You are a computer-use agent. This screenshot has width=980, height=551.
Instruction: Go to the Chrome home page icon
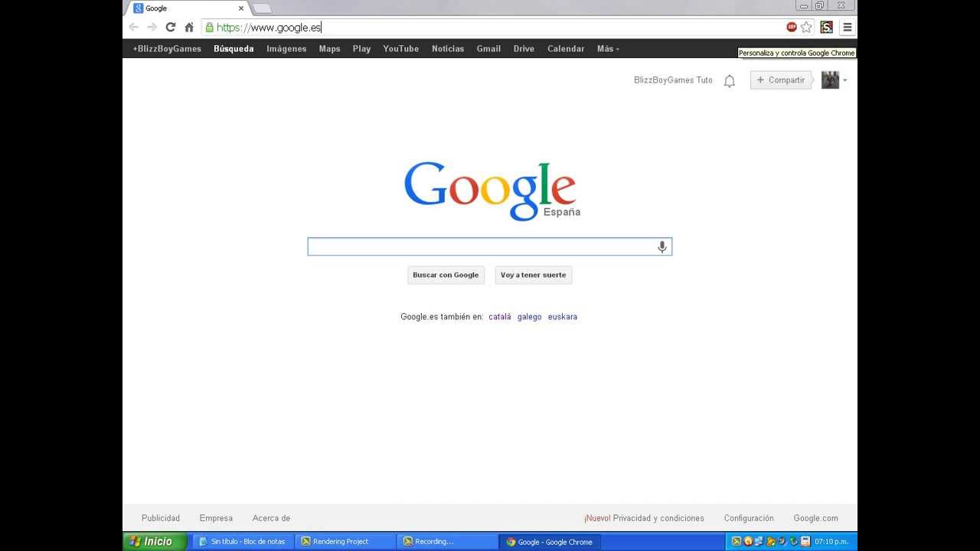(x=189, y=28)
